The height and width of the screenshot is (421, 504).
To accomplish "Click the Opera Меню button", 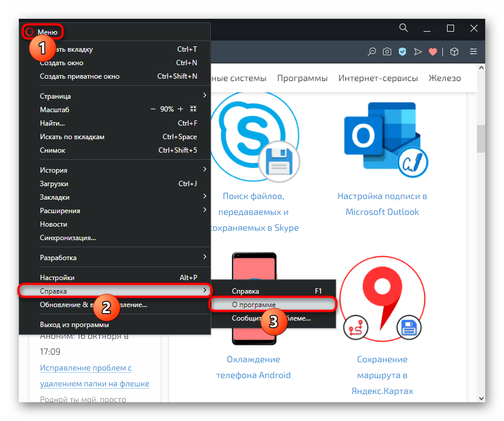I will pos(42,32).
